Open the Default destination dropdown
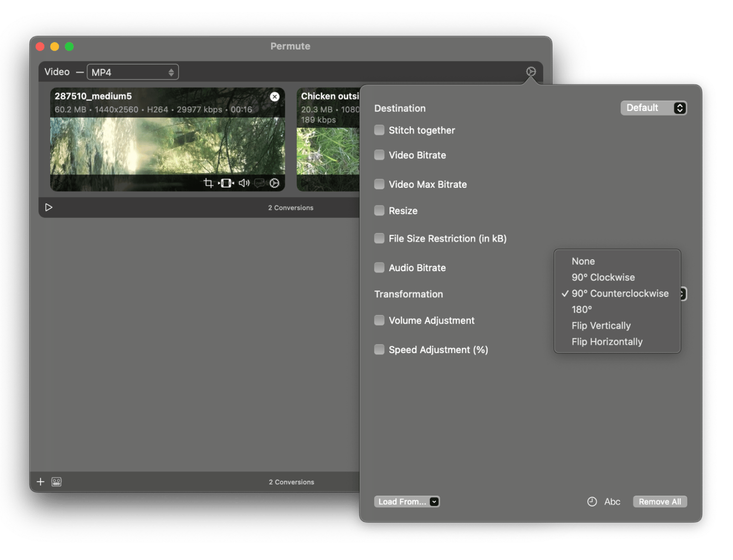The width and height of the screenshot is (733, 560). coord(654,108)
